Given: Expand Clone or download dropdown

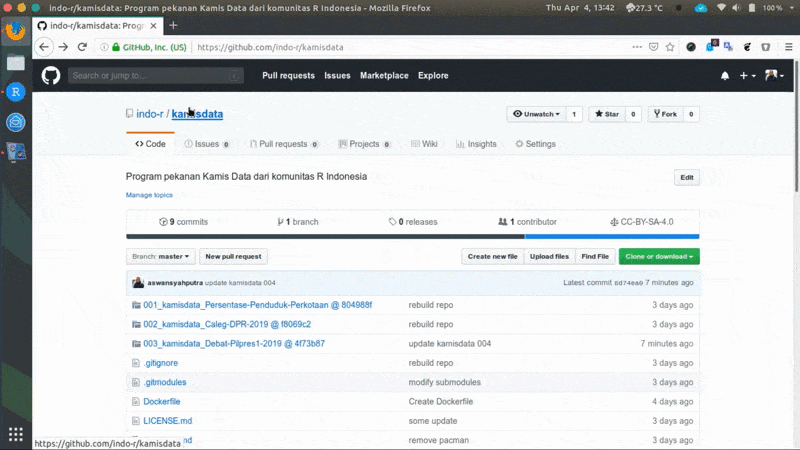Looking at the screenshot, I should tap(659, 257).
